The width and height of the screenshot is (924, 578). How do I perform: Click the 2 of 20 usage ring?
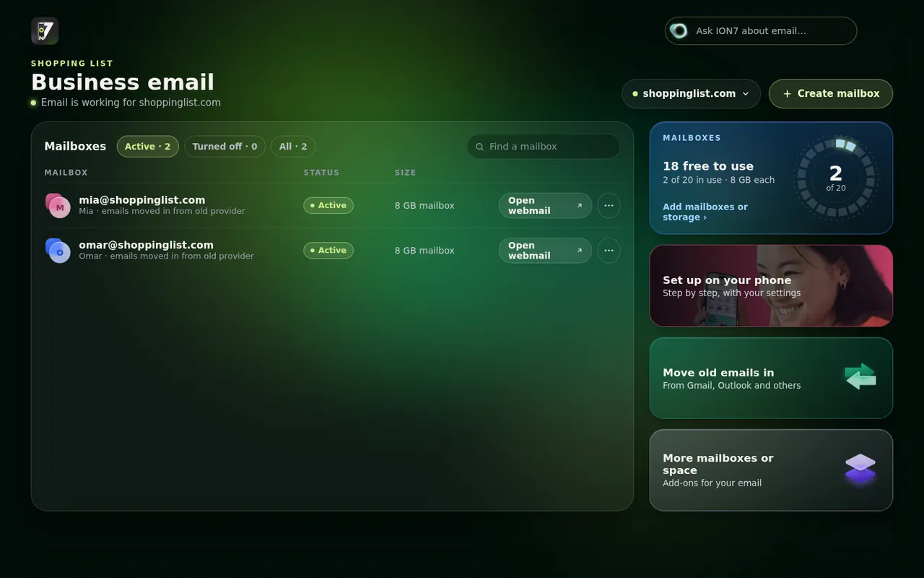[836, 177]
